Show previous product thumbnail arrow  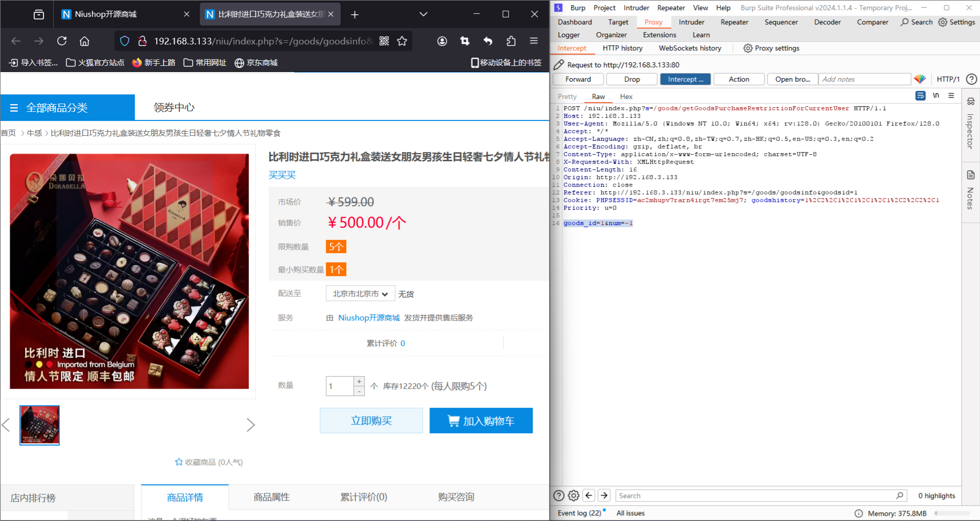tap(6, 425)
